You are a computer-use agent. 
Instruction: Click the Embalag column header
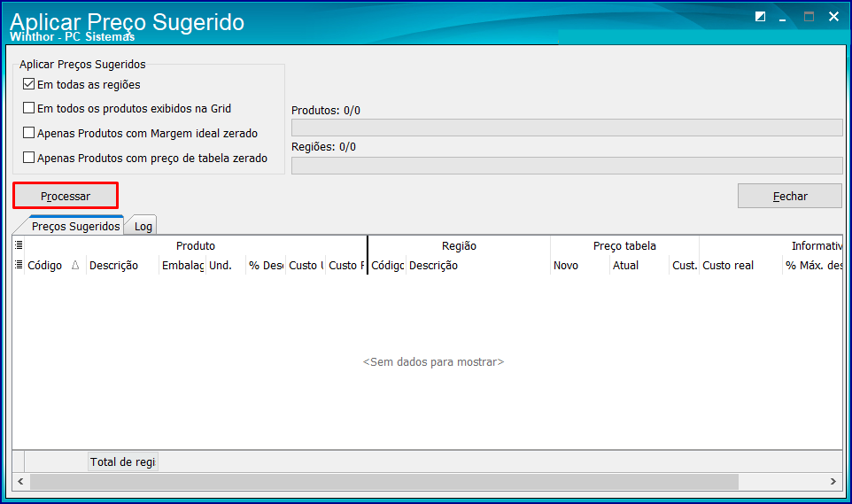click(182, 266)
